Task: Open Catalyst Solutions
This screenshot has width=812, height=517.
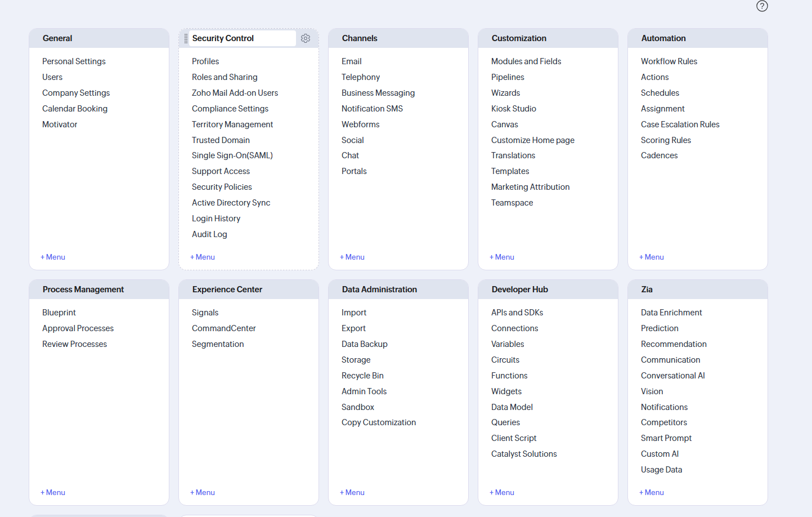Action: 524,454
